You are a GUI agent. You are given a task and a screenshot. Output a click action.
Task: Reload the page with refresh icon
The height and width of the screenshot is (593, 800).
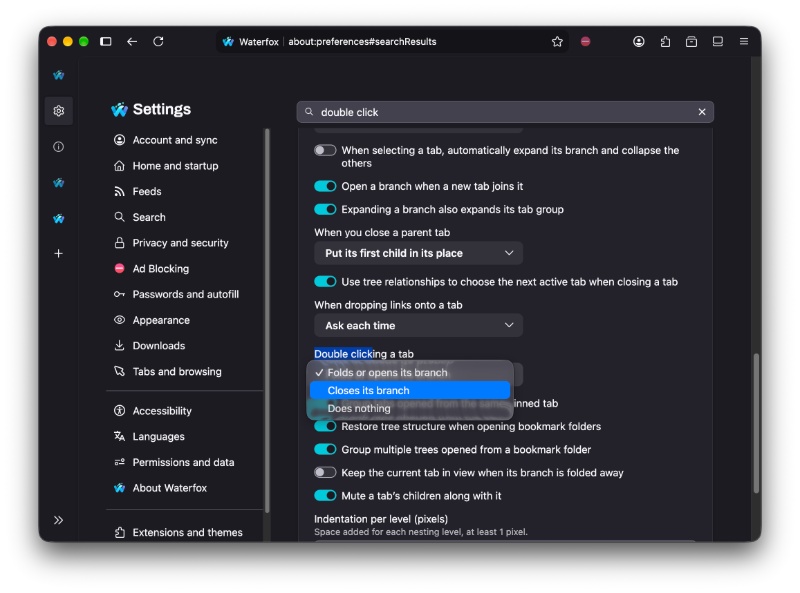158,41
